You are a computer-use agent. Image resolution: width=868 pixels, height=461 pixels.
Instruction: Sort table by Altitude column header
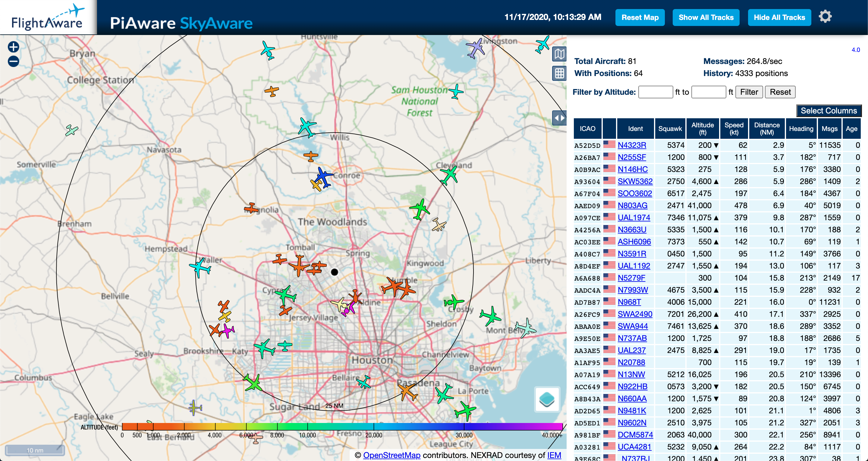702,129
